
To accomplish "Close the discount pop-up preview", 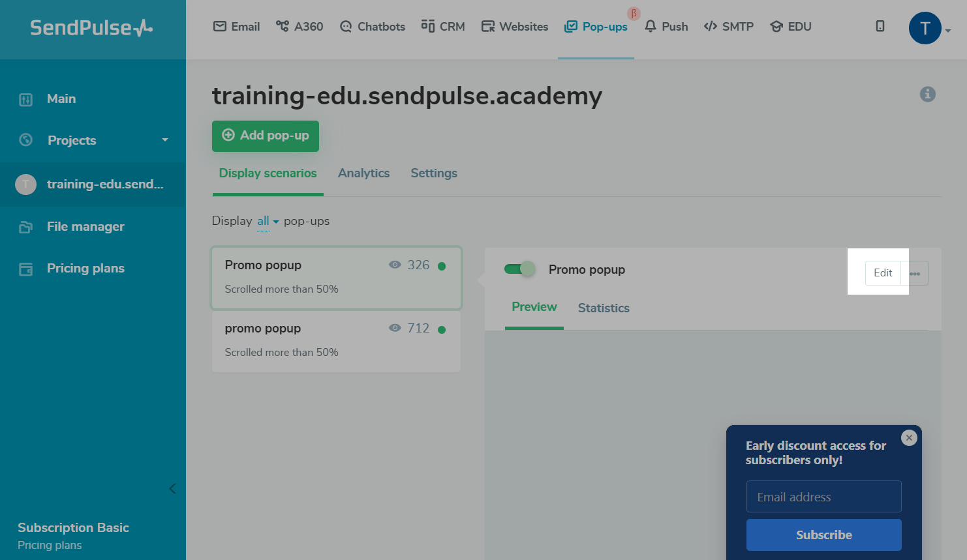I will coord(909,438).
